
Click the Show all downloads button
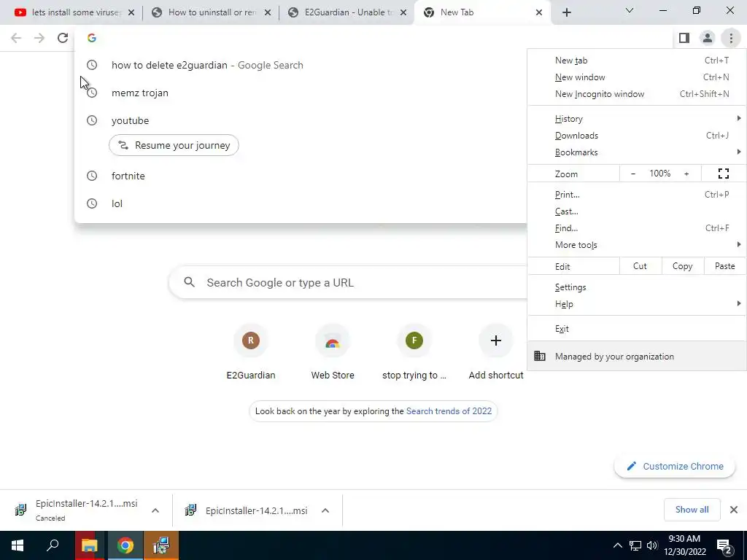(692, 510)
